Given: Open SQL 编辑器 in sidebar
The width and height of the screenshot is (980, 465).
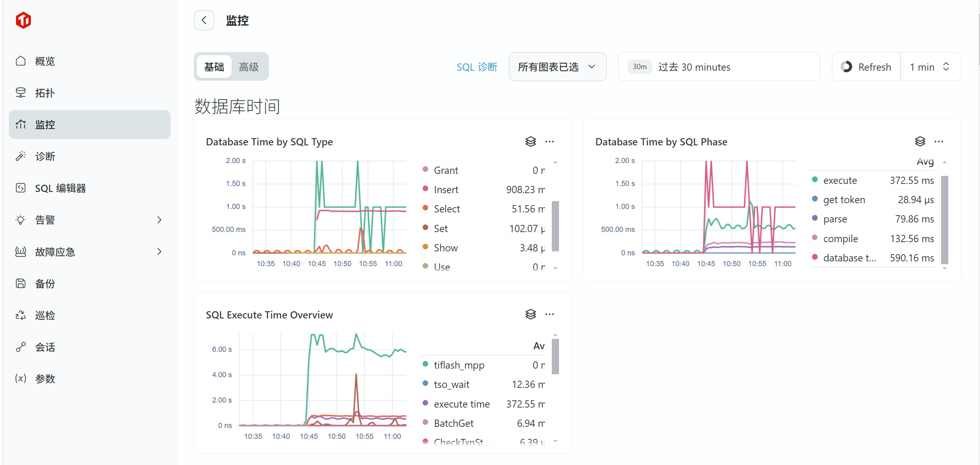Looking at the screenshot, I should tap(60, 188).
